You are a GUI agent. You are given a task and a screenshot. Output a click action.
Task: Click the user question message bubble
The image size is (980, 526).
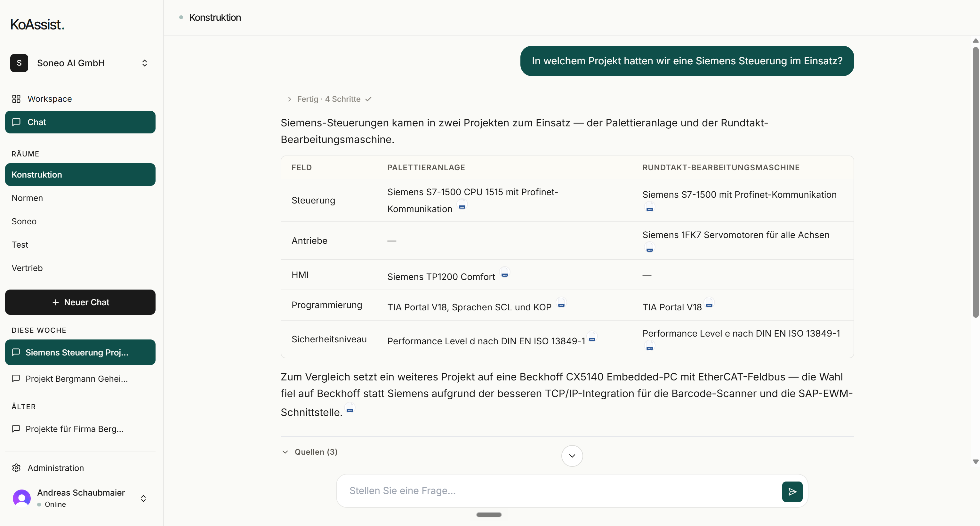click(687, 61)
